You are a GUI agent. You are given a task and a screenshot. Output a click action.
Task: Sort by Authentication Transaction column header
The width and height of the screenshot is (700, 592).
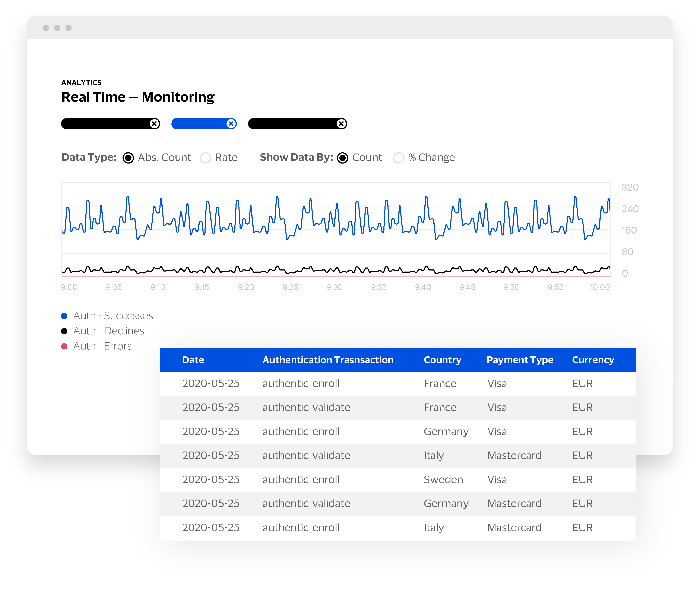click(x=327, y=360)
